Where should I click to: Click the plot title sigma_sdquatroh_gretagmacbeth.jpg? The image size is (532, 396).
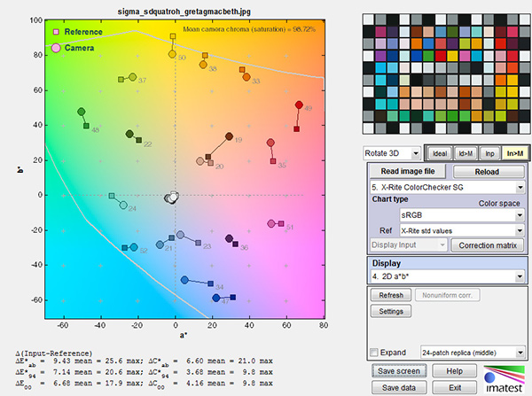[x=184, y=12]
